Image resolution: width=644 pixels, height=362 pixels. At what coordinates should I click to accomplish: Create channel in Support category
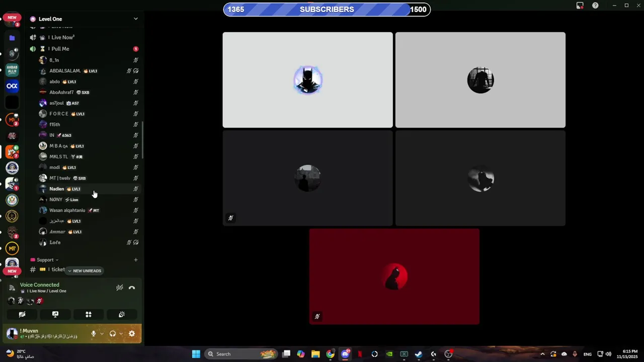tap(136, 260)
